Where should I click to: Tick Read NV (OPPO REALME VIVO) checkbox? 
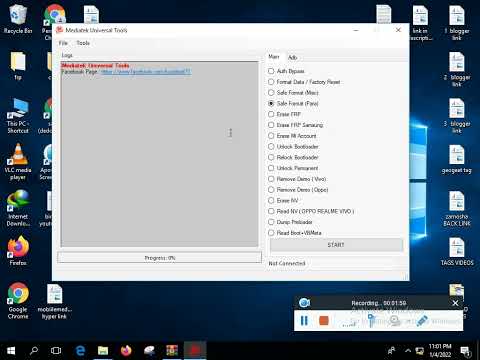tap(271, 211)
